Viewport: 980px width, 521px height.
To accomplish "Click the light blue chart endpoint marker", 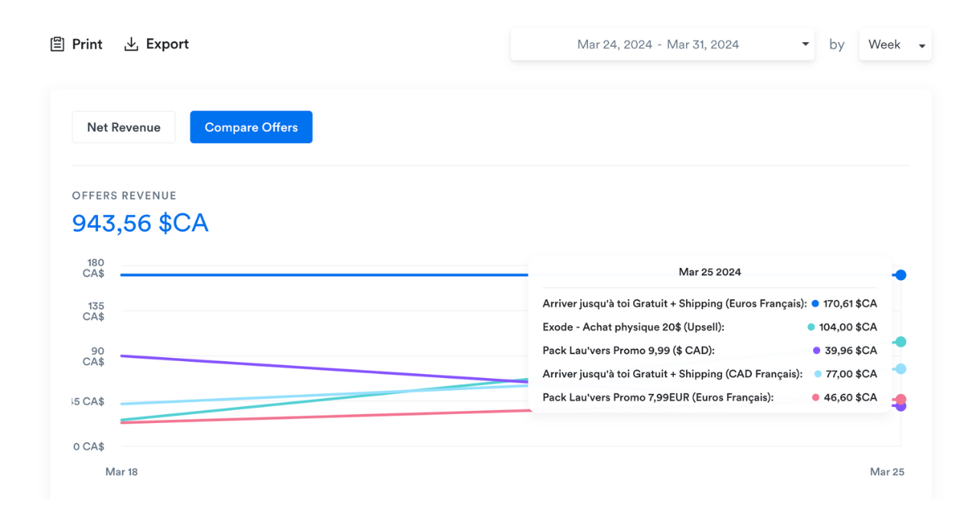I will point(901,369).
